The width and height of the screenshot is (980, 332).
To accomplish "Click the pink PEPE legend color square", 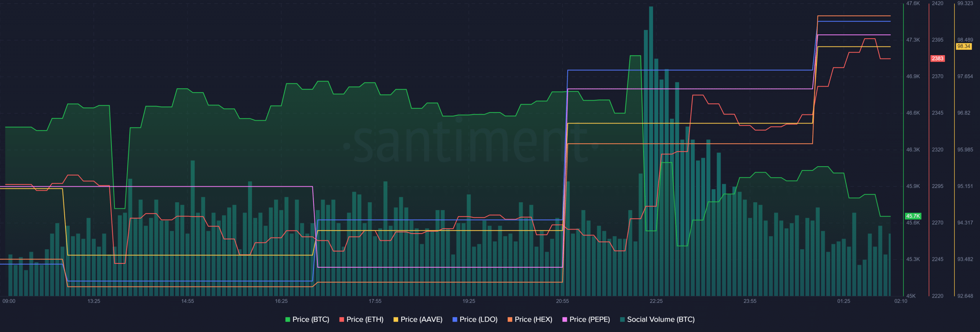I will (x=565, y=319).
